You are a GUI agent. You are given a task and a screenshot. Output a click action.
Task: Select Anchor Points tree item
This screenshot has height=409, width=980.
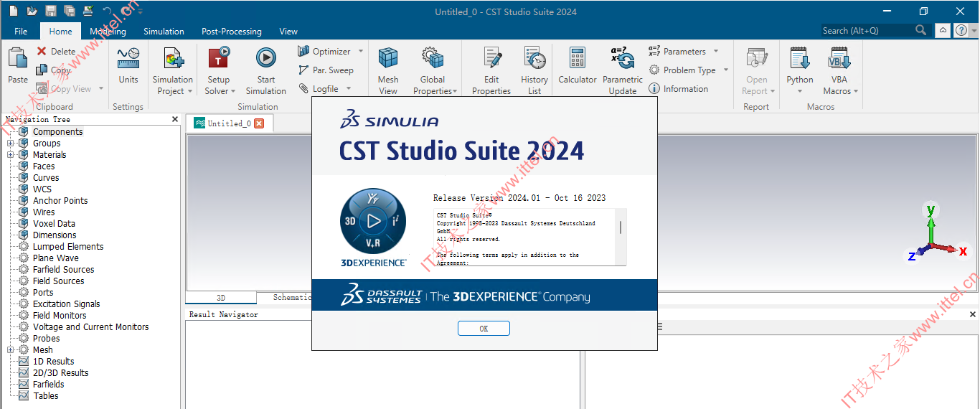pos(60,201)
